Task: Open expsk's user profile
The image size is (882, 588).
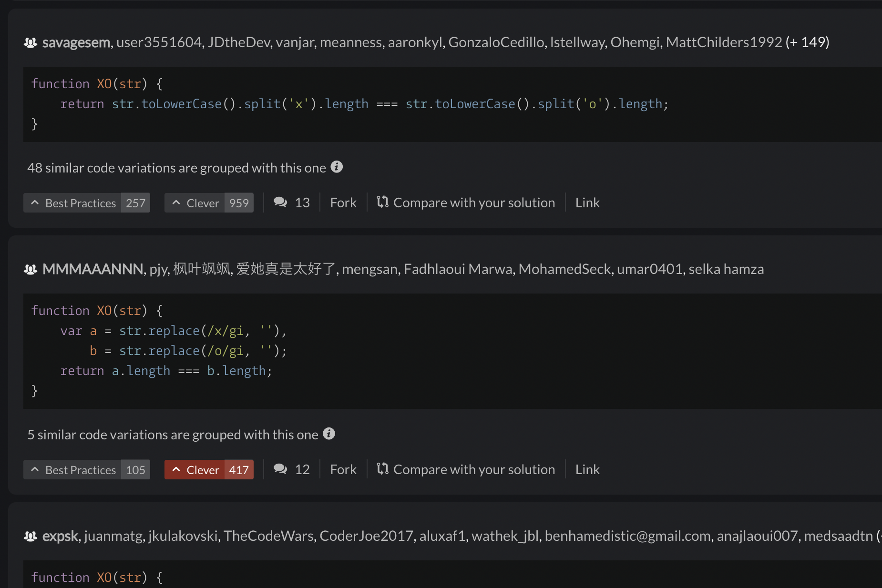Action: 60,536
